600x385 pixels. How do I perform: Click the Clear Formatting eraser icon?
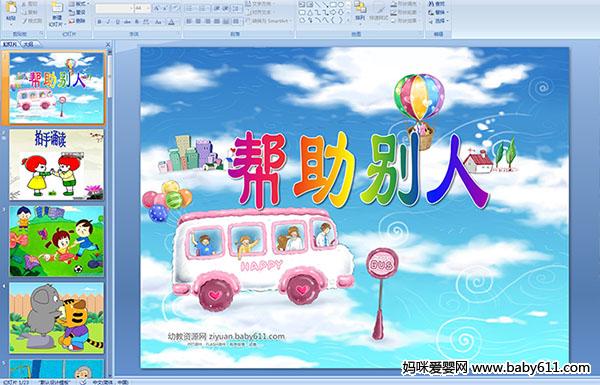[176, 8]
